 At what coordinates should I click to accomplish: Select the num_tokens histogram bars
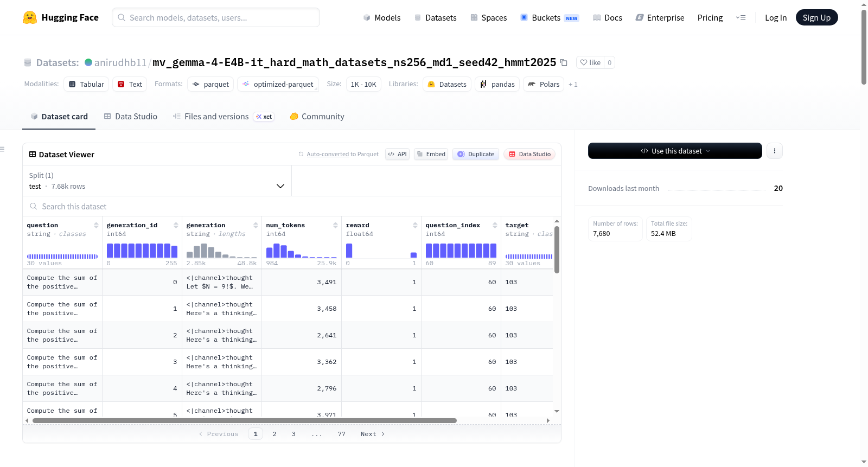tap(302, 251)
